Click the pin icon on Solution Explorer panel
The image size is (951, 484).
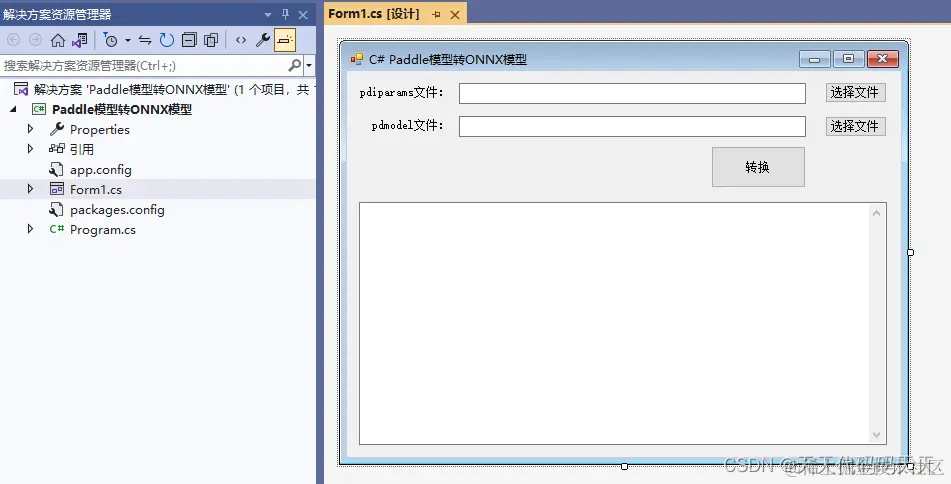point(285,15)
